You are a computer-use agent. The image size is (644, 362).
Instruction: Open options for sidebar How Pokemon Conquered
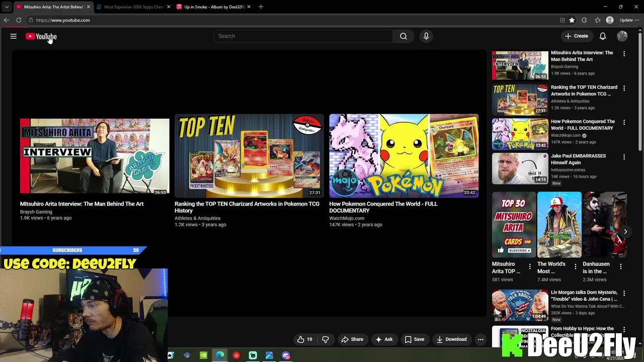point(624,122)
